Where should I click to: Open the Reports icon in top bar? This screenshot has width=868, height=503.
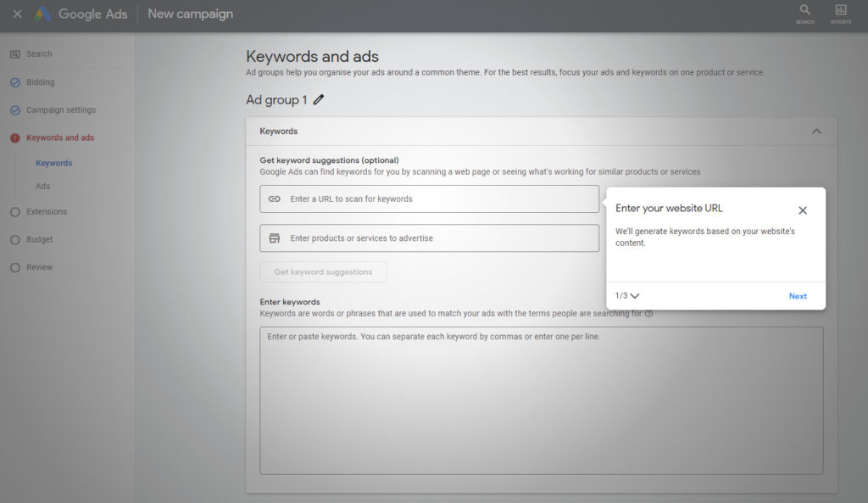[x=841, y=14]
